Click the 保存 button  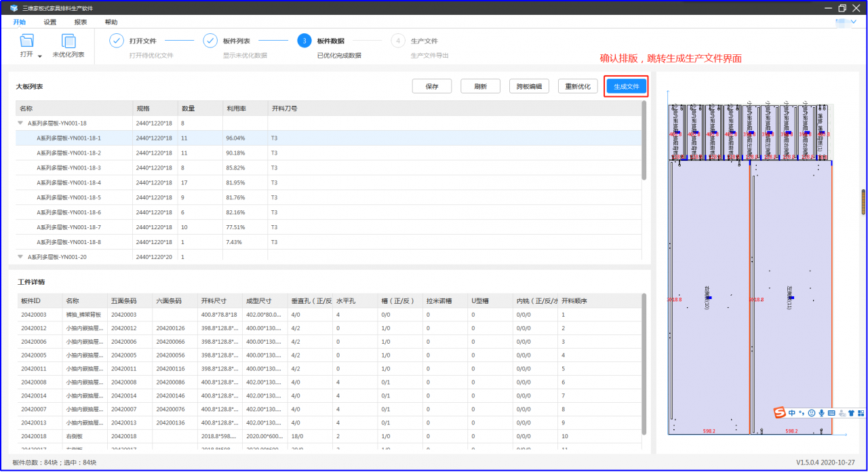pyautogui.click(x=432, y=86)
